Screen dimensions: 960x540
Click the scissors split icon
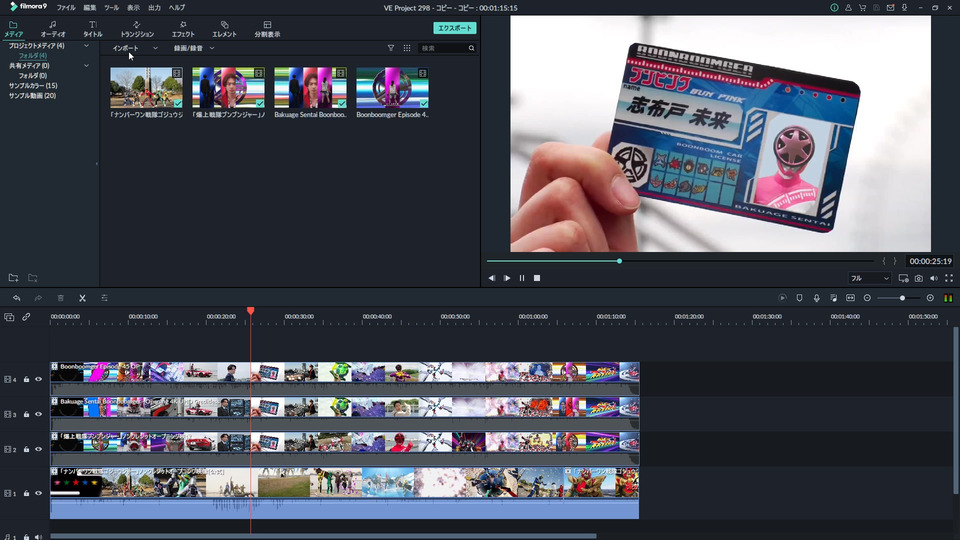(x=82, y=298)
